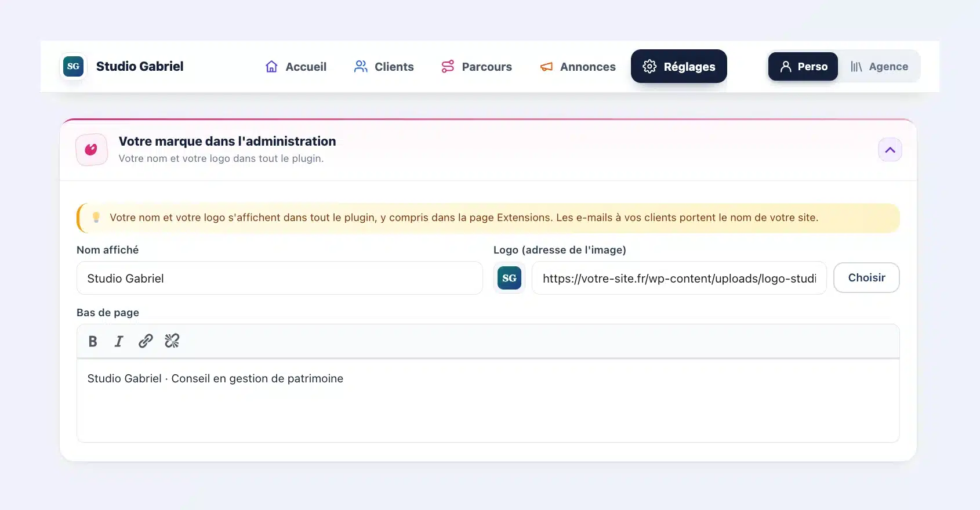This screenshot has width=980, height=510.
Task: Click the "Logo (adresse de l'image)" label
Action: coord(560,249)
